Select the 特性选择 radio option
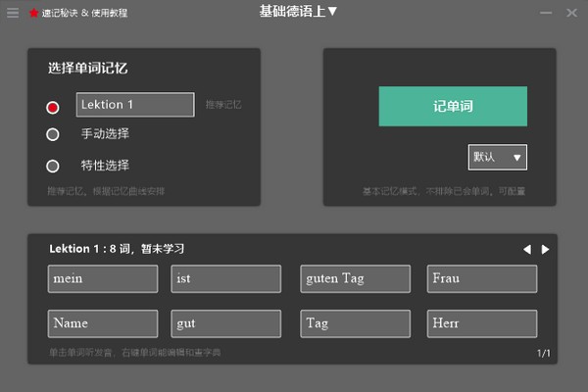 coord(53,166)
